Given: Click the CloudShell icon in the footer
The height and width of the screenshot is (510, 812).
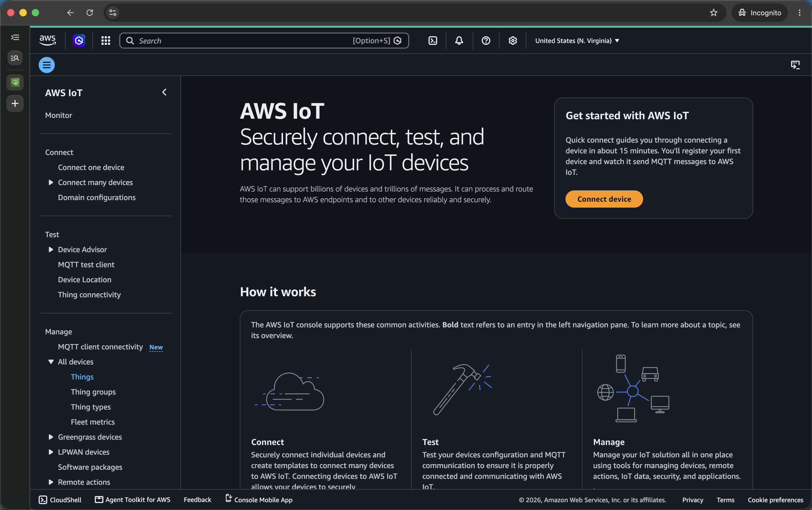Looking at the screenshot, I should [x=43, y=500].
